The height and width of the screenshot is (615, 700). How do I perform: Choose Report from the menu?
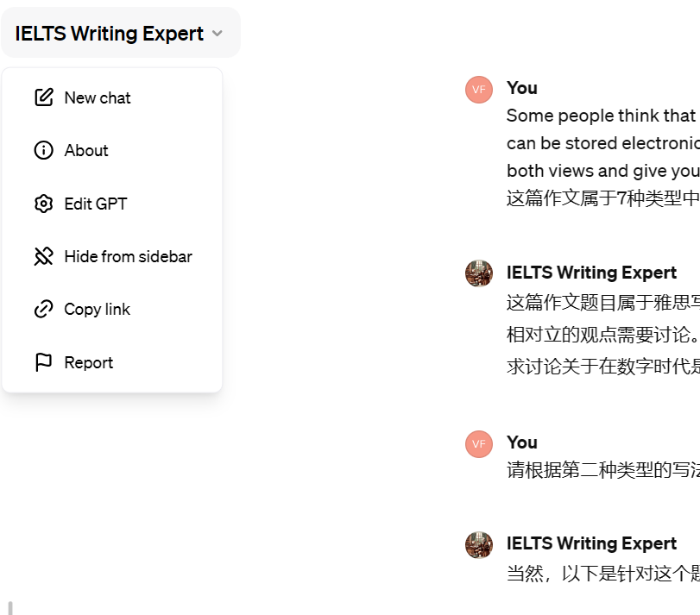click(x=112, y=362)
